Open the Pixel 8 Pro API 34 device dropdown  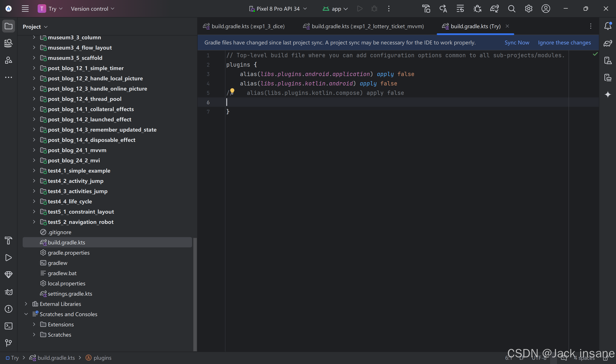(278, 9)
